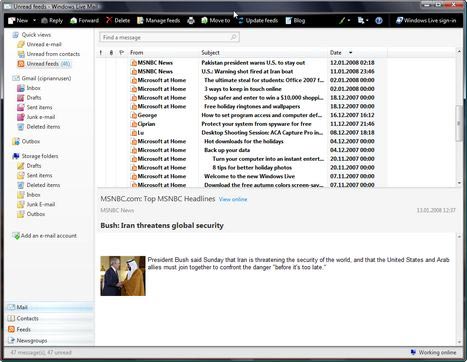Screen dimensions: 467x362
Task: Sort by the flag column header
Action: click(122, 53)
